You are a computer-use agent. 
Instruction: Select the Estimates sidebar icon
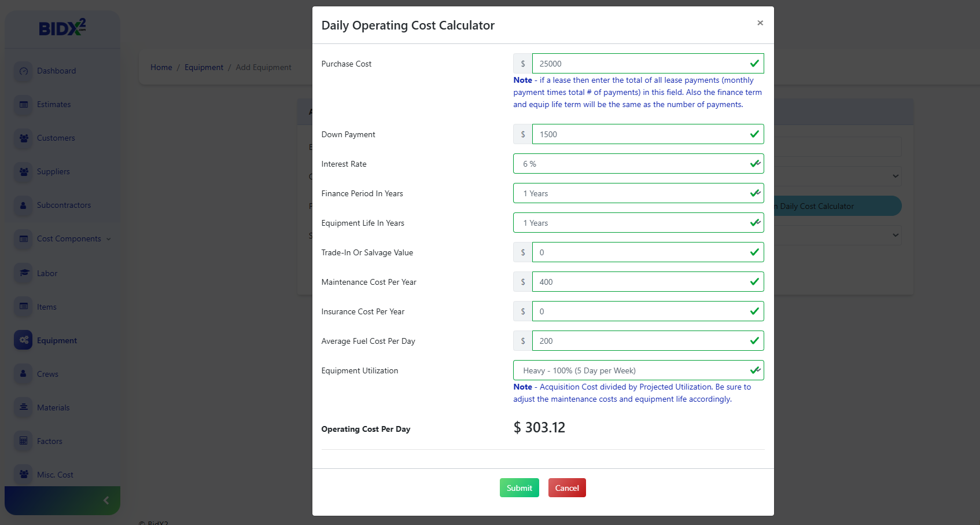click(x=53, y=104)
